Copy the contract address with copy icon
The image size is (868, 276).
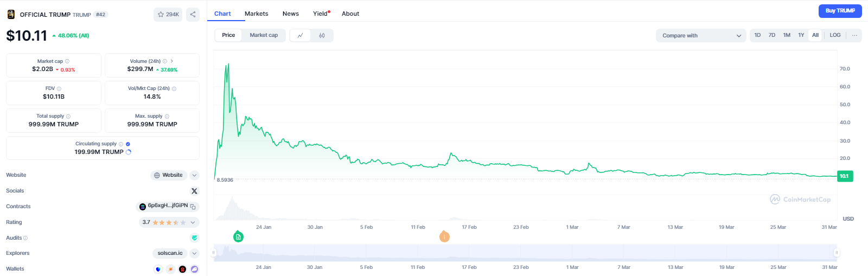tap(193, 207)
